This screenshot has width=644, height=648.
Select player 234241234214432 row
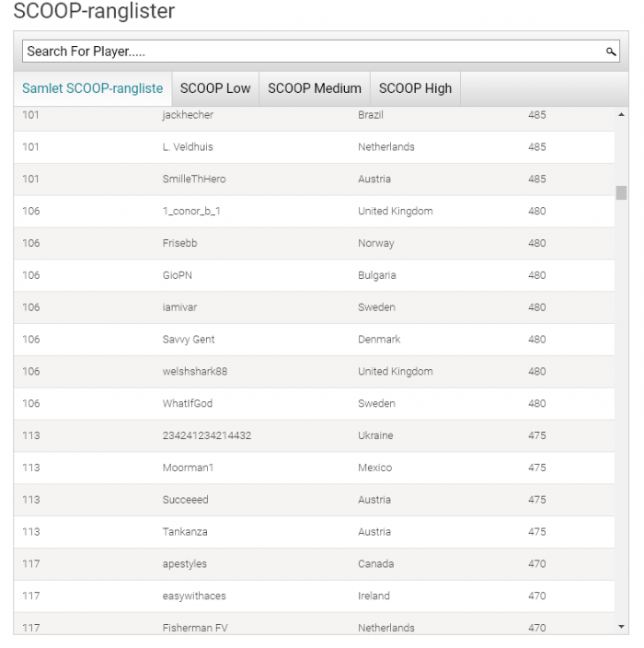coord(207,436)
